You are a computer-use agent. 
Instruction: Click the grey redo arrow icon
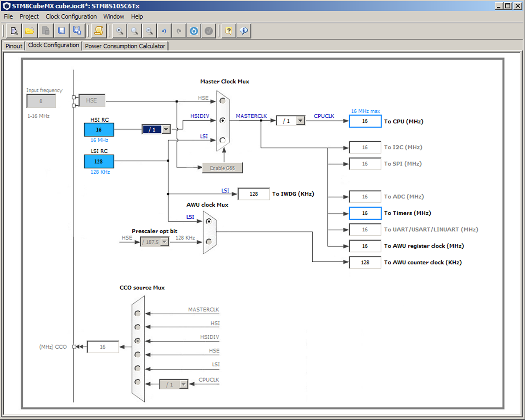click(179, 31)
